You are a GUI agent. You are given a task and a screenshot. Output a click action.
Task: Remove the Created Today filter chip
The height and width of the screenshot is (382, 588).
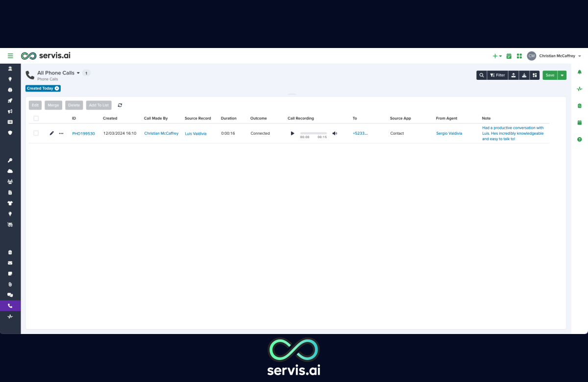57,89
